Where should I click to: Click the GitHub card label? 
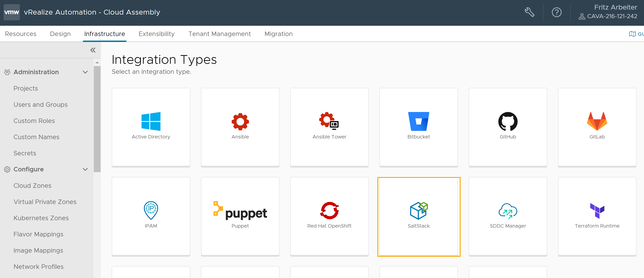[508, 137]
